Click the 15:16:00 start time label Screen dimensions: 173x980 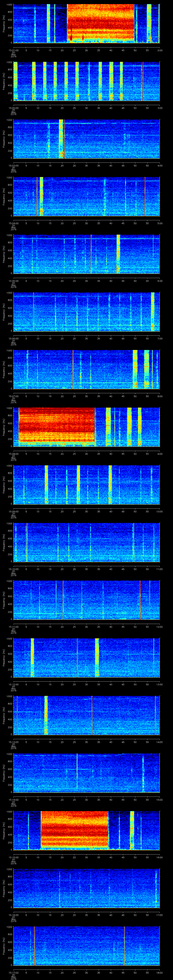tap(13, 915)
